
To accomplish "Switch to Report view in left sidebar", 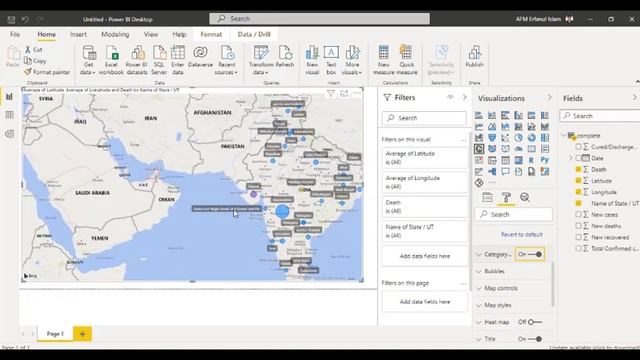I will (9, 97).
